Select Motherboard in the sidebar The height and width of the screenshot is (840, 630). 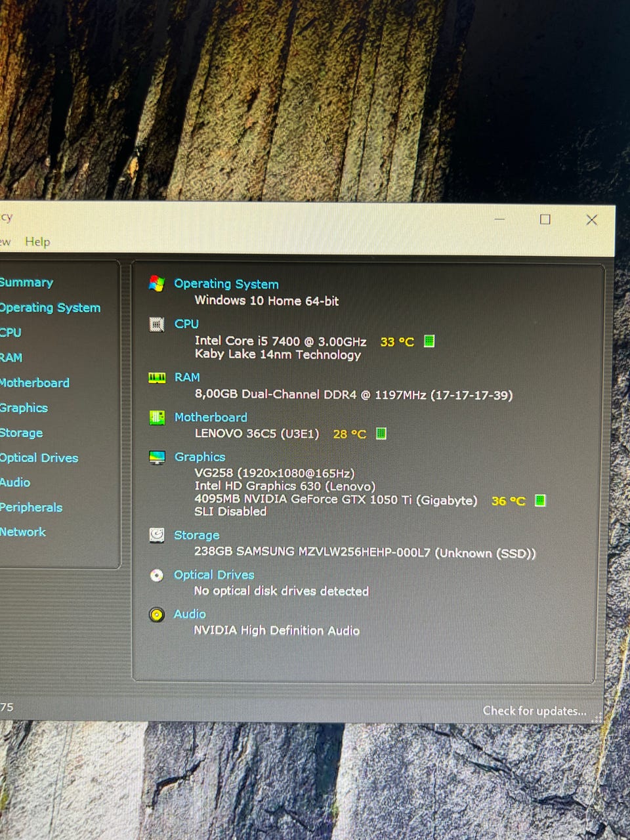point(34,383)
